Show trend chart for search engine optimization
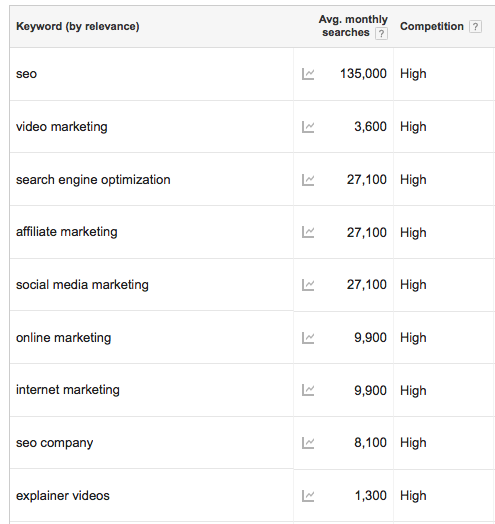495x524 pixels. coord(308,180)
